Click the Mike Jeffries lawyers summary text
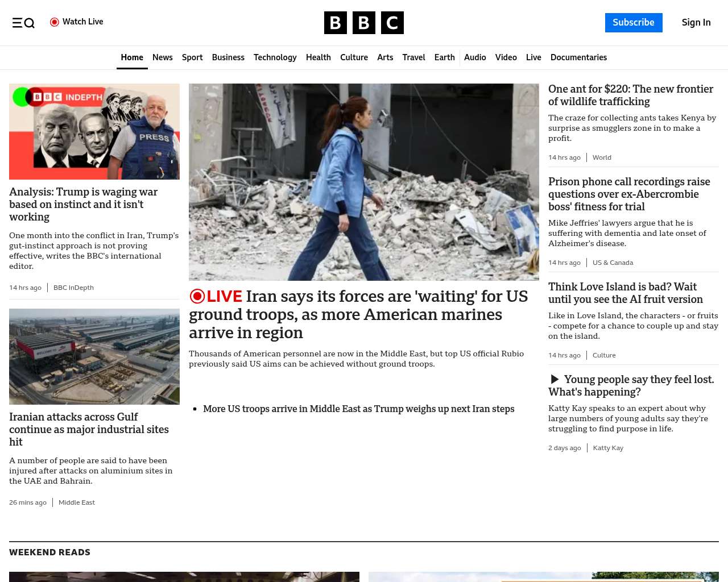 [x=627, y=233]
